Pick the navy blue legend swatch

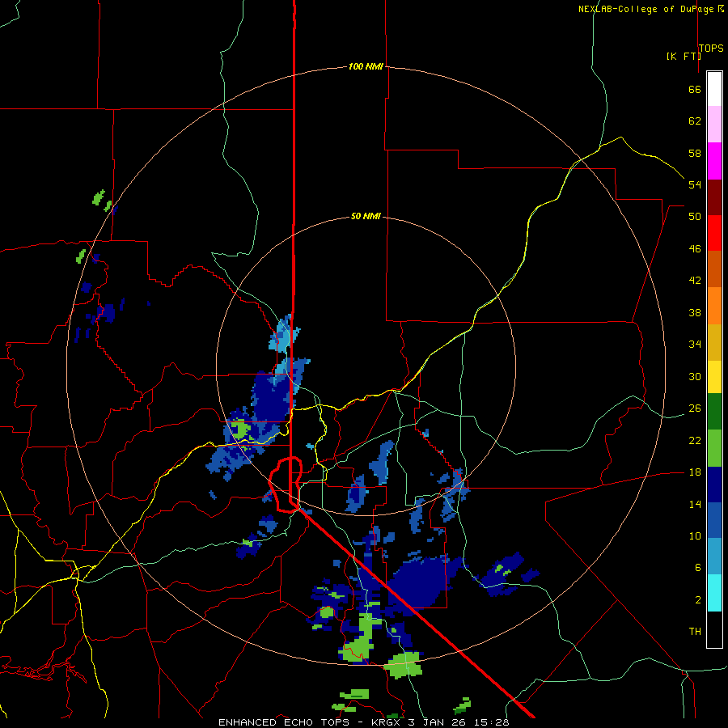(x=714, y=485)
